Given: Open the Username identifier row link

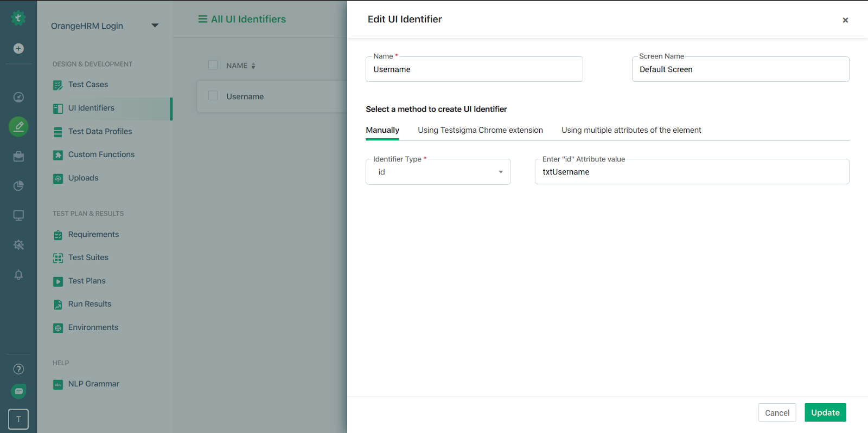Looking at the screenshot, I should coord(245,96).
